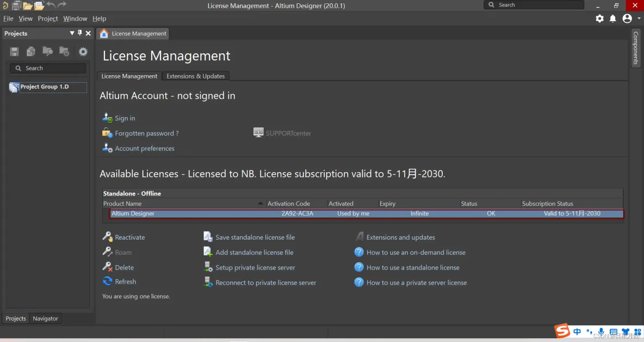Click the open folder icon in title bar
The height and width of the screenshot is (342, 644).
[x=28, y=5]
